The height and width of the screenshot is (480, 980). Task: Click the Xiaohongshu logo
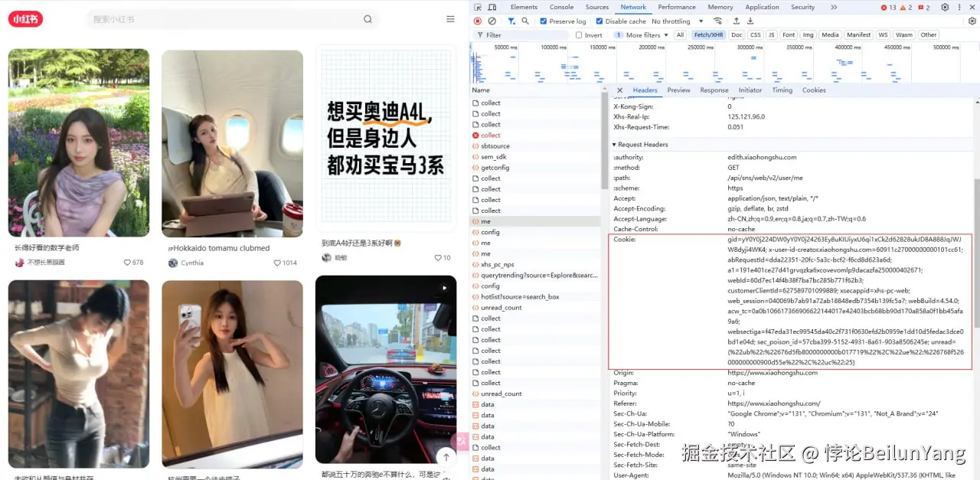[x=25, y=19]
